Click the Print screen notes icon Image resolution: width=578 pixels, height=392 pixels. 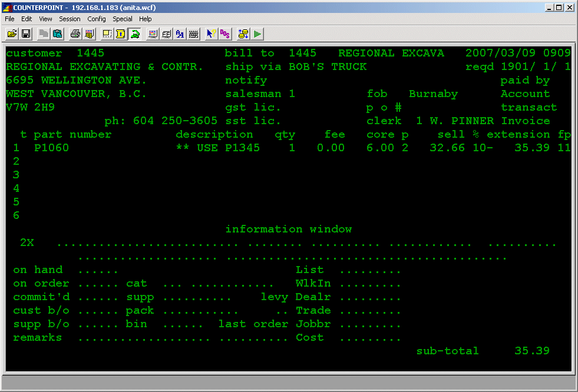(89, 34)
